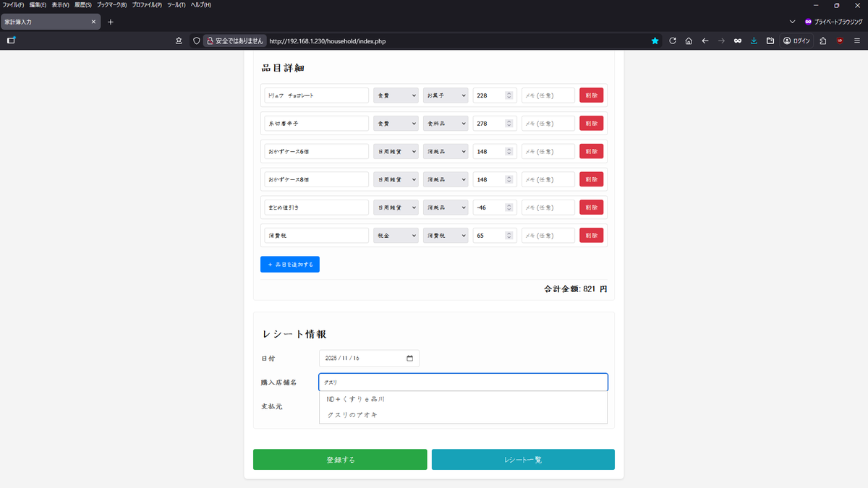Open category dropdown for トリュフ チョコレート row

(396, 95)
